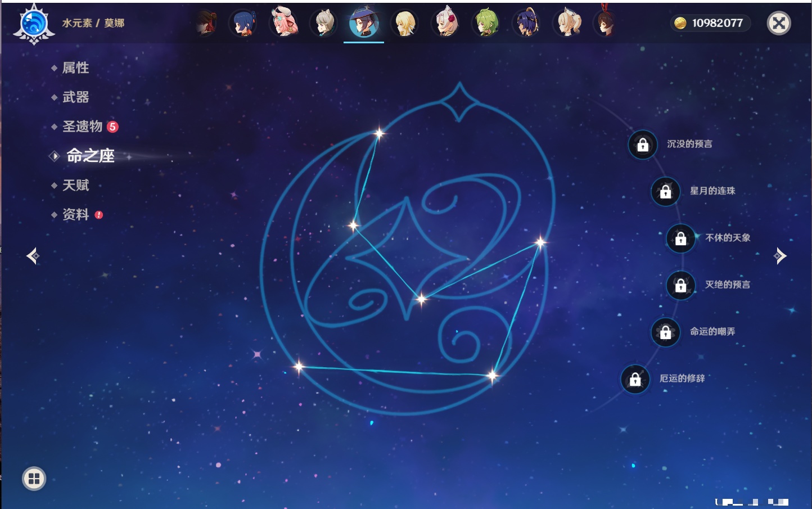This screenshot has height=509, width=812.
Task: Click Mona's highlighted avatar with witch hat
Action: click(x=364, y=23)
